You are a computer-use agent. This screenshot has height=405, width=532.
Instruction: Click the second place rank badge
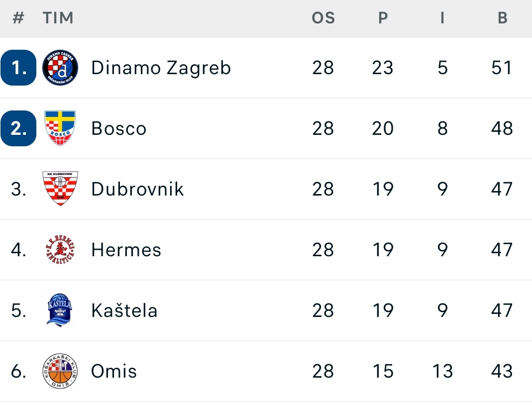click(18, 128)
